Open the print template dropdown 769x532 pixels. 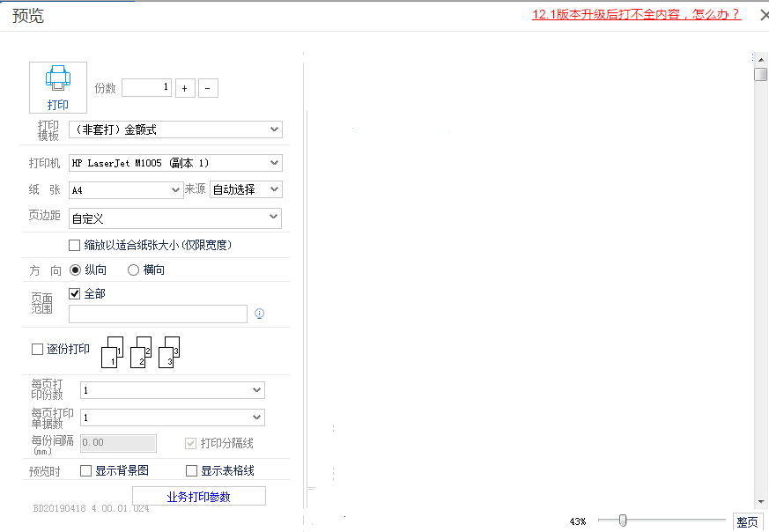click(175, 129)
